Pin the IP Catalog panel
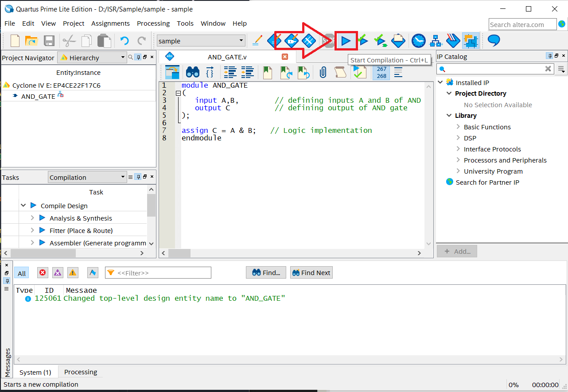 click(549, 56)
